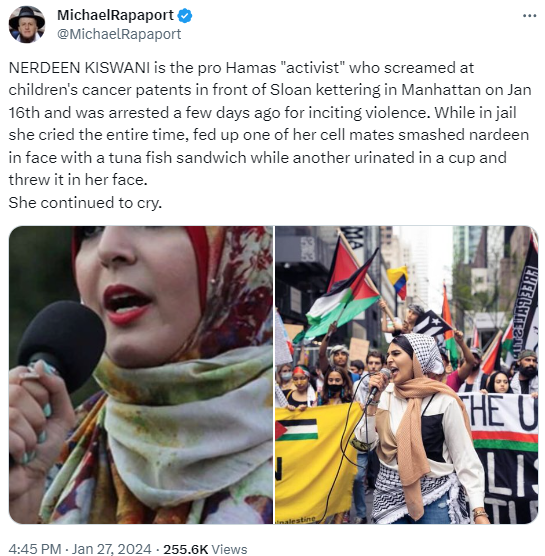Screen dimensions: 545x556
Task: Open the @MichaelRapaport handle link
Action: 119,34
